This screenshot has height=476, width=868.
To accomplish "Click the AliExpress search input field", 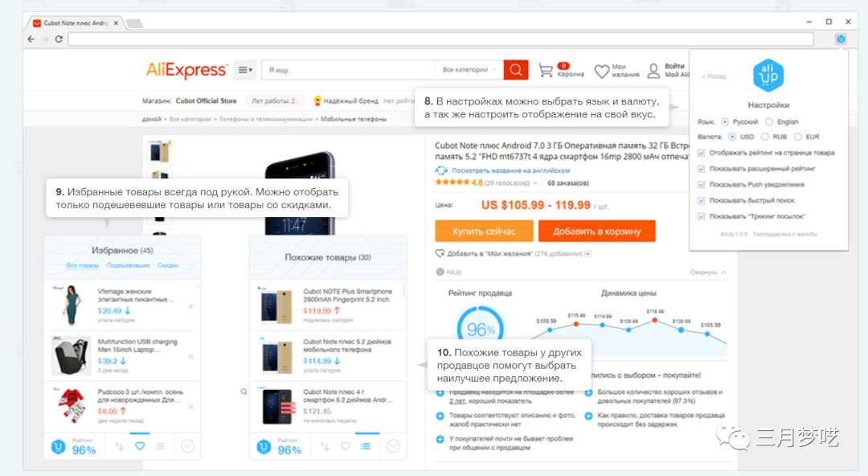I will coord(350,70).
